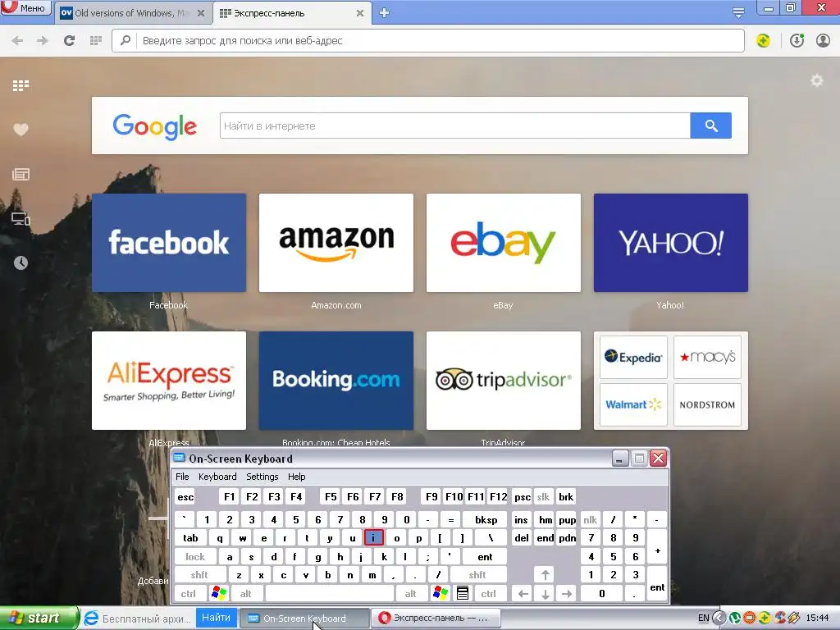Image resolution: width=840 pixels, height=630 pixels.
Task: Open the TripAdvisor speed dial tile
Action: [504, 381]
